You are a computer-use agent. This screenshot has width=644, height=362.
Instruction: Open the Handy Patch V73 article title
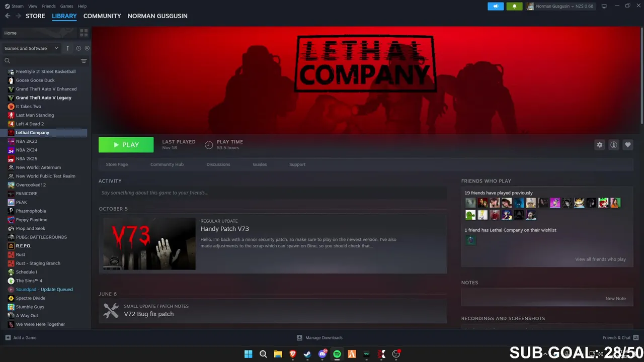click(224, 229)
